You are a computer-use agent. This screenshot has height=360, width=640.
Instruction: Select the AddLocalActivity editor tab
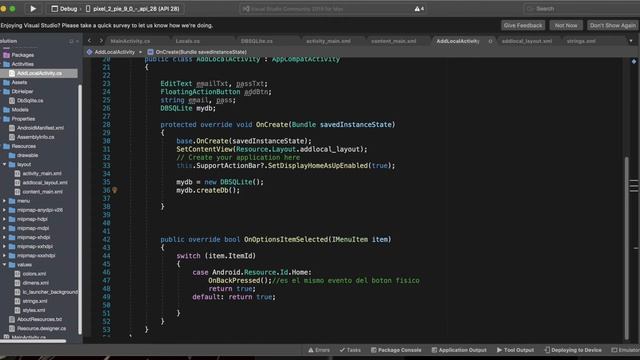pos(458,41)
